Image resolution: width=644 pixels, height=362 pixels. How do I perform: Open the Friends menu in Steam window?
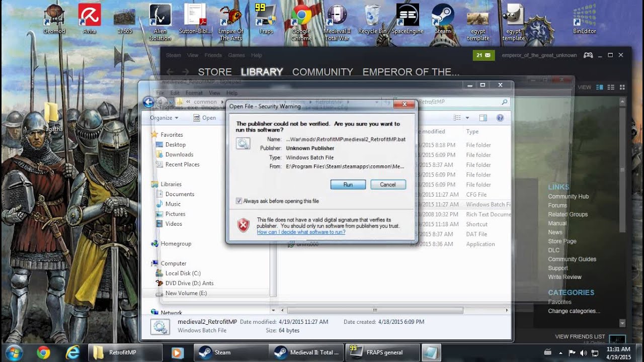click(213, 55)
